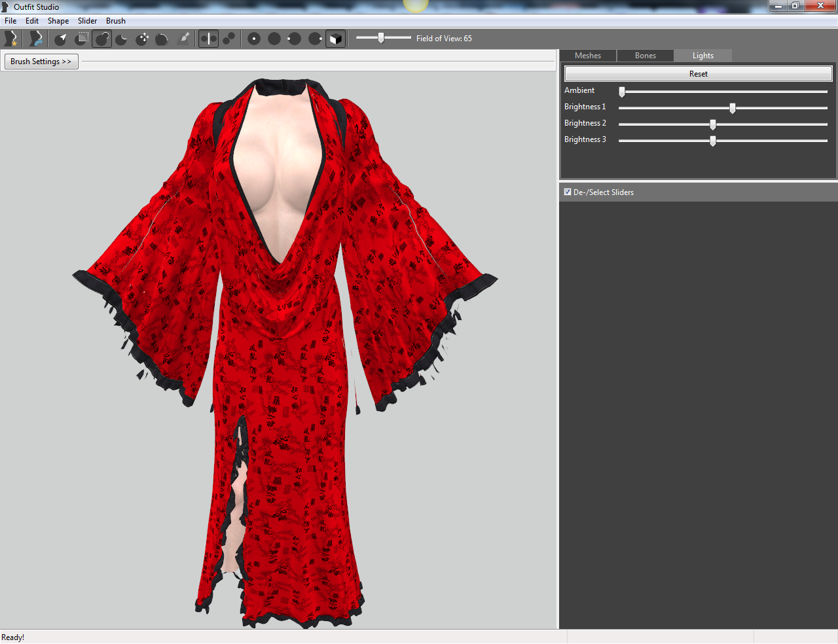Maximize the Outfit Studio window

[795, 6]
